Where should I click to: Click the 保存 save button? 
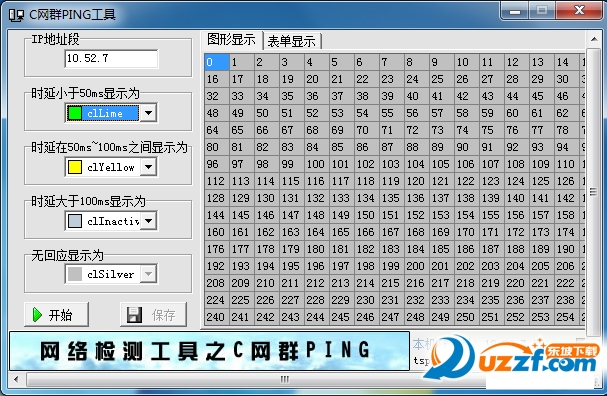tap(153, 315)
